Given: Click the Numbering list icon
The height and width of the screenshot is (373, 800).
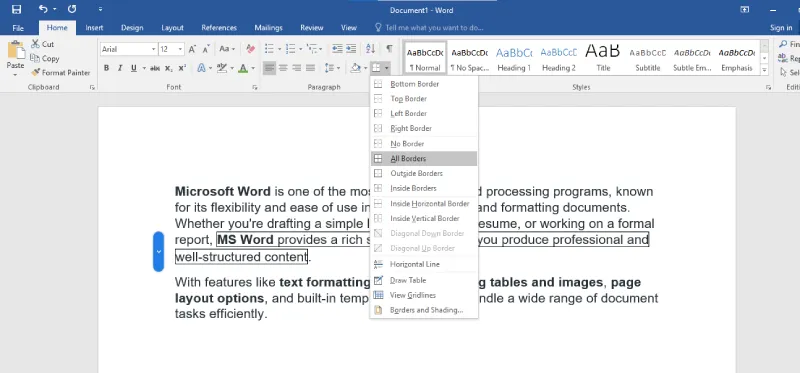Looking at the screenshot, I should point(291,49).
